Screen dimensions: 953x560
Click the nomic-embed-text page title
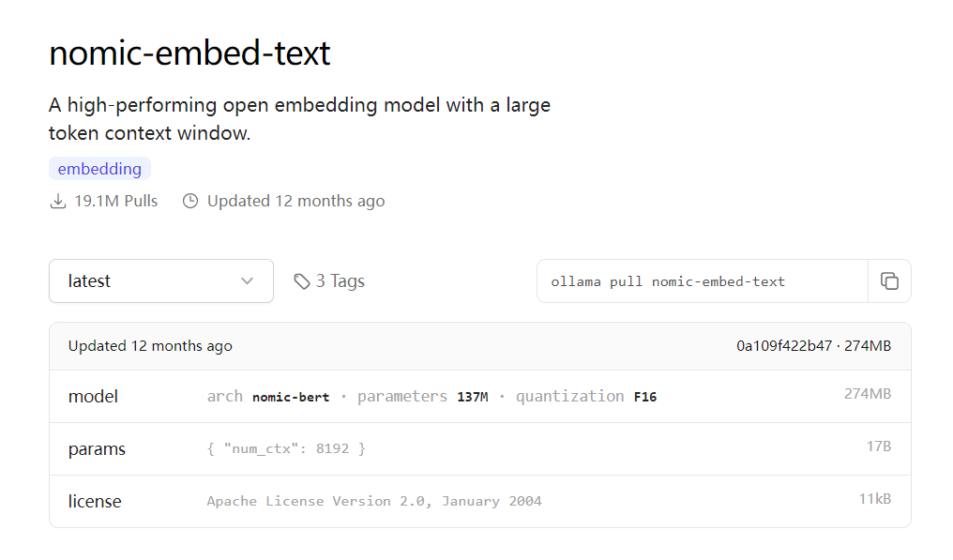(189, 53)
